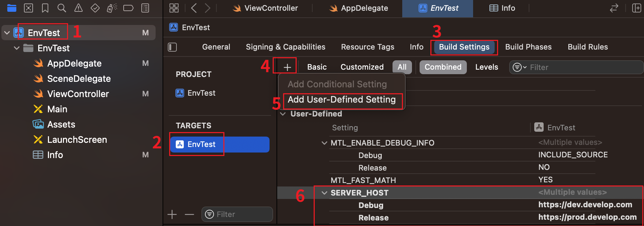Add an editor on the right
Viewport: 644px width, 226px height.
click(x=636, y=8)
